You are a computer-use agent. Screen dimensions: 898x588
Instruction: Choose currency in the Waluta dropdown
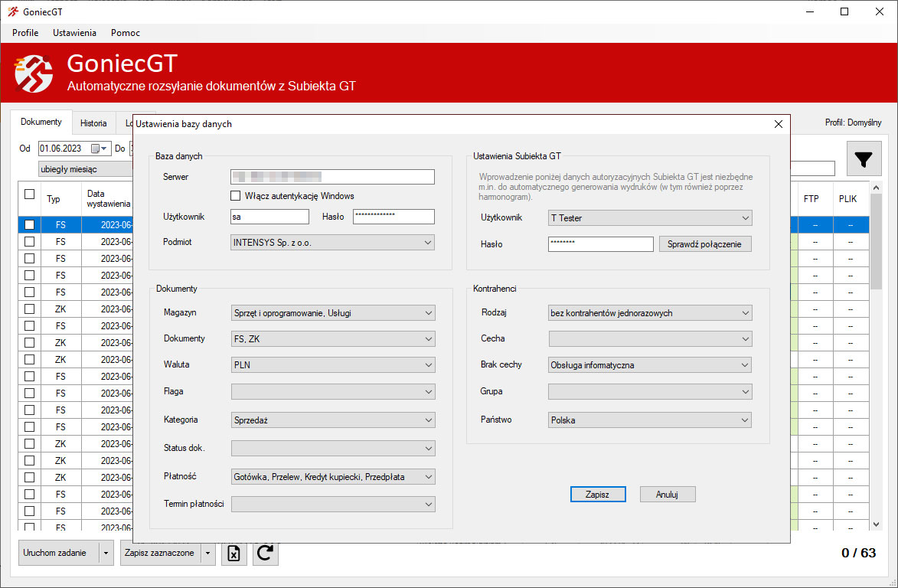click(x=333, y=364)
